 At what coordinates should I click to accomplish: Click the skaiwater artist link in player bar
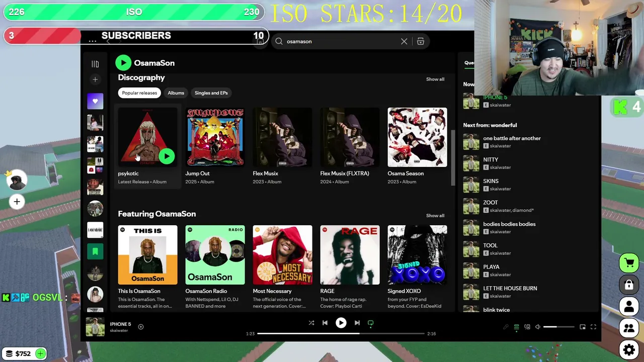click(x=119, y=330)
